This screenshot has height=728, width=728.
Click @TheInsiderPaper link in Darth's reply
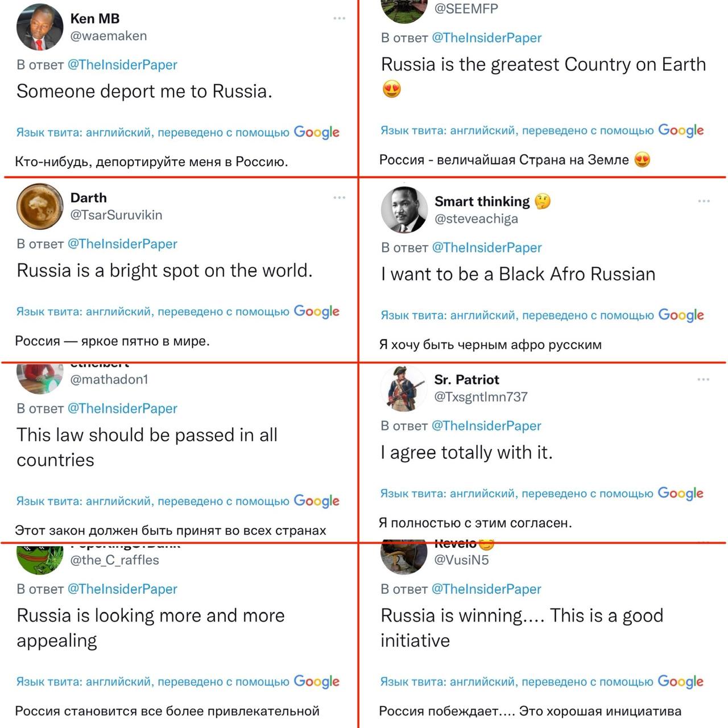122,244
